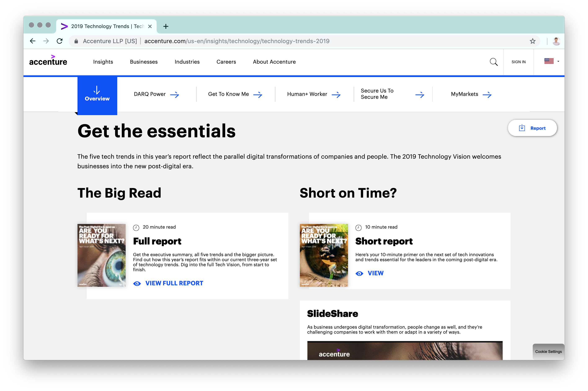Close the 2019 Technology Trends tab
The image size is (588, 391).
click(x=150, y=26)
